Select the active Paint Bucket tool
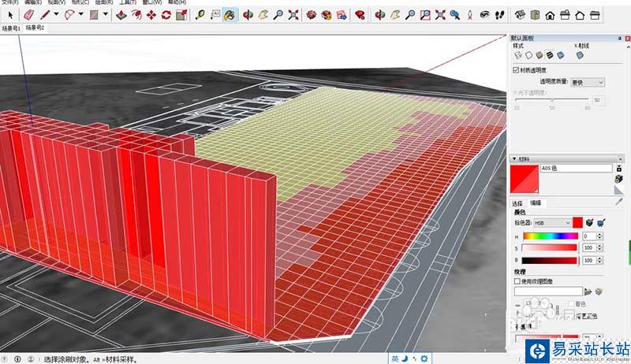Viewport: 631px width, 364px height. coord(230,15)
